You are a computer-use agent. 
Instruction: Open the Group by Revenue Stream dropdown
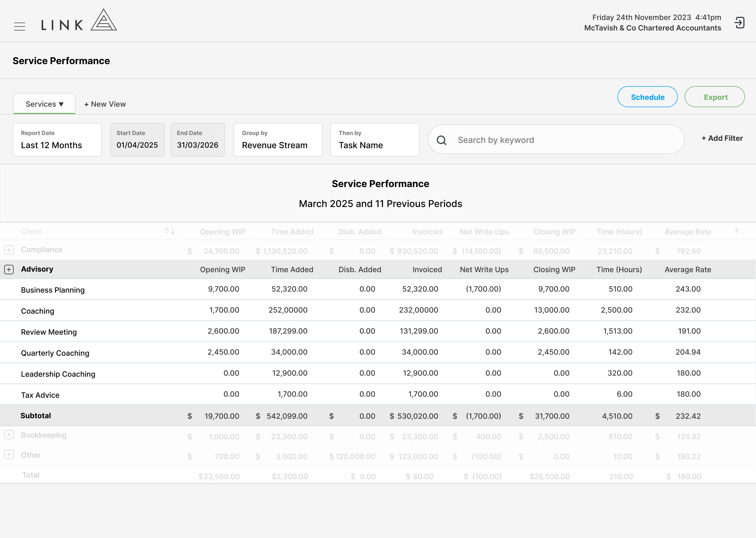(278, 140)
